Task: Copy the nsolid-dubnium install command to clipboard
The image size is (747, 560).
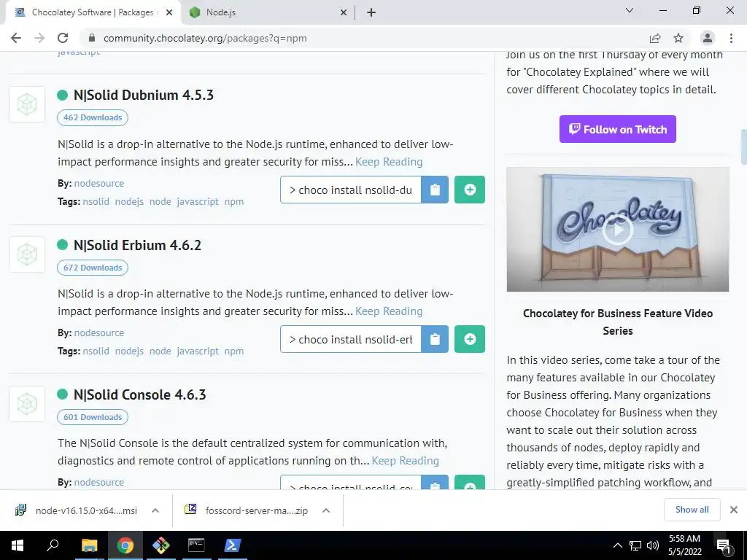Action: [435, 190]
